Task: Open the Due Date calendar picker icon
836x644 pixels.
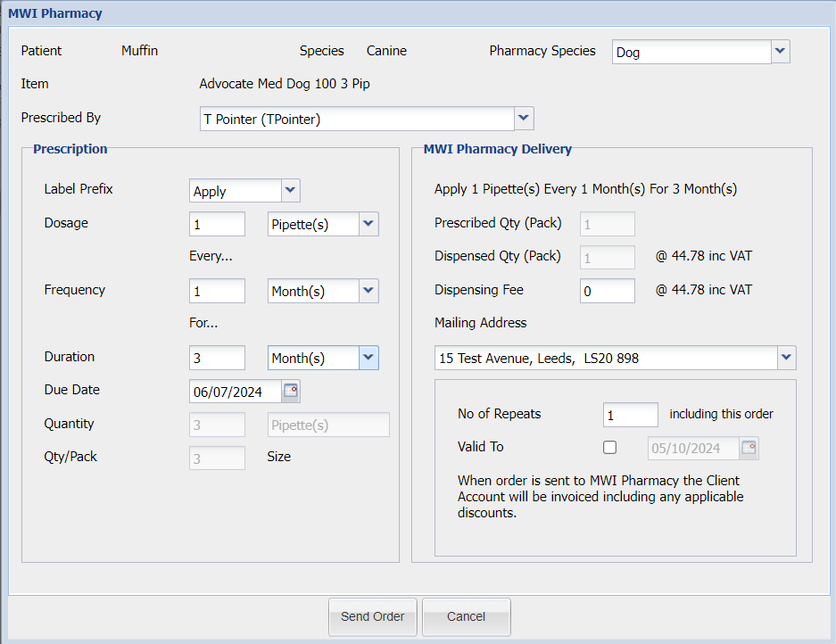Action: [291, 391]
